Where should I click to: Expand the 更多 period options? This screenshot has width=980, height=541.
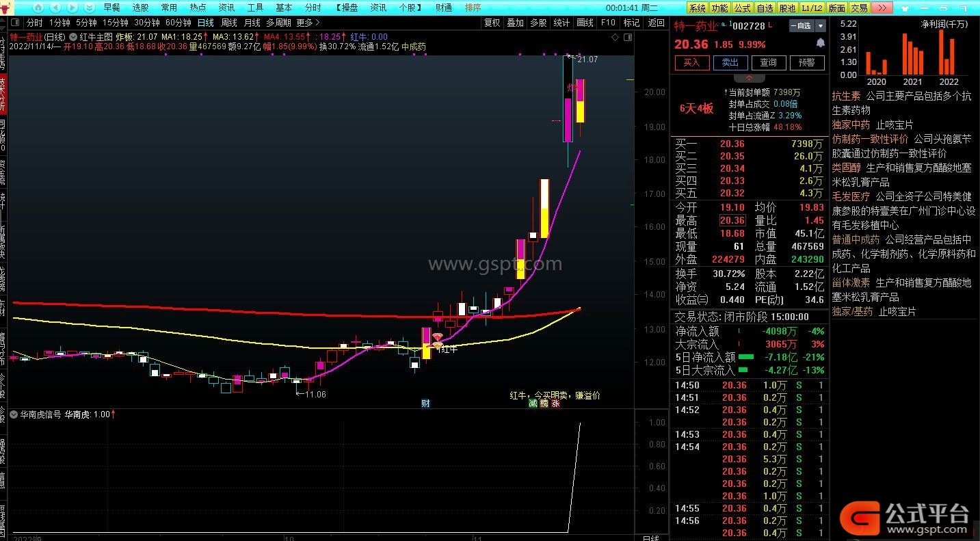tap(308, 23)
